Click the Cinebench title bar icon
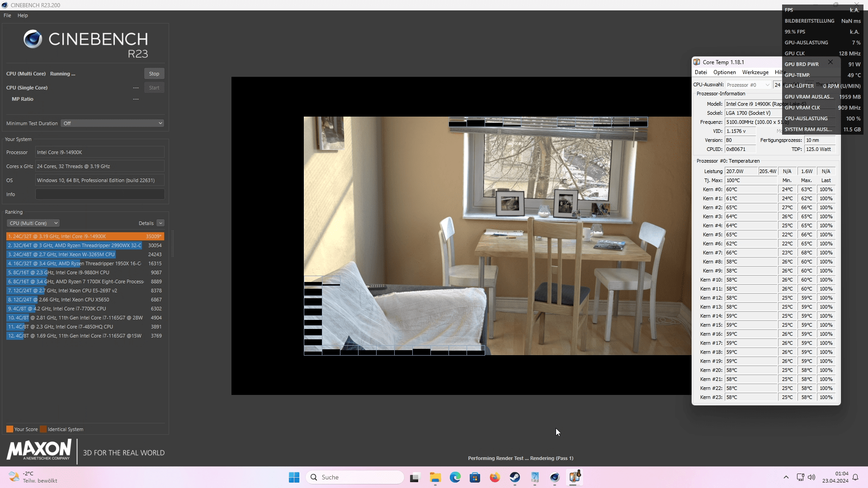The image size is (868, 488). [x=5, y=5]
